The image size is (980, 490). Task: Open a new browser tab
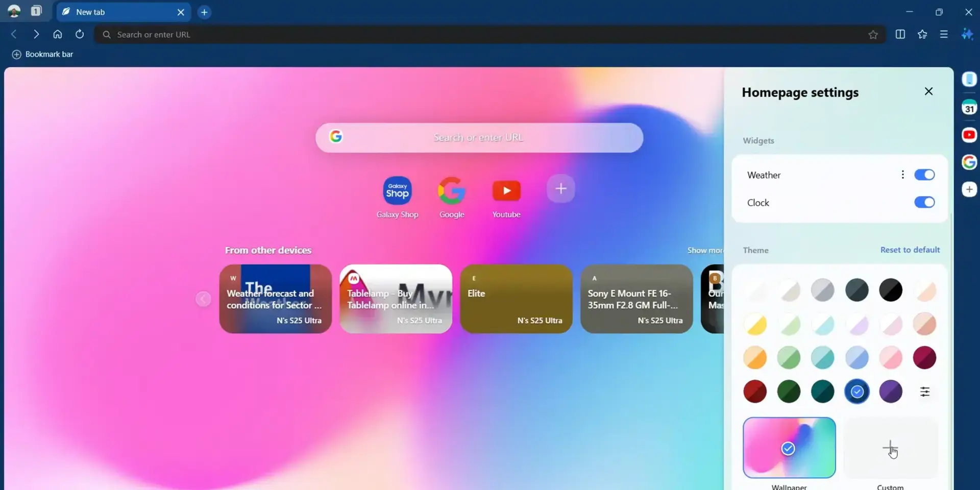coord(204,12)
